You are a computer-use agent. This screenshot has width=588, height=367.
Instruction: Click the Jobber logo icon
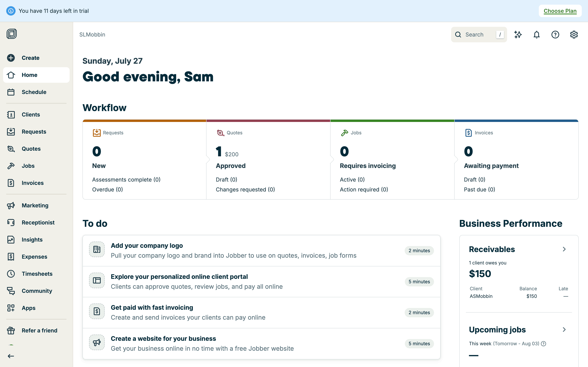tap(11, 34)
